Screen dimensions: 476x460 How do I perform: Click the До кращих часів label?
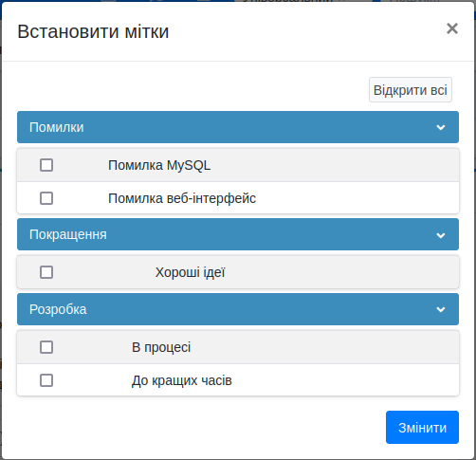pyautogui.click(x=182, y=380)
